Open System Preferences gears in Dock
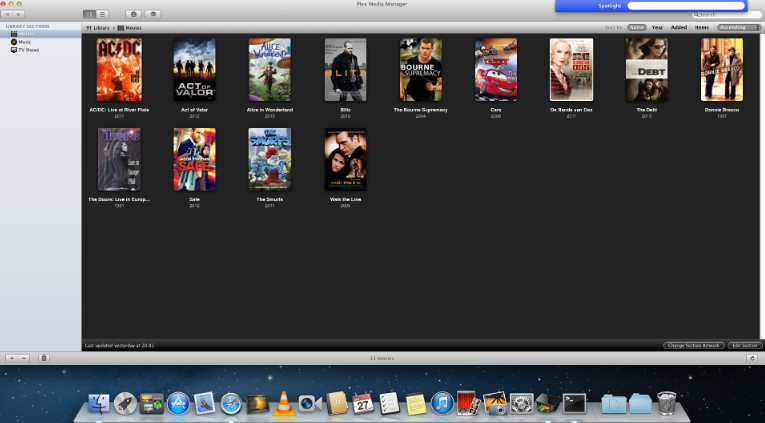Viewport: 765px width, 423px height. pos(522,404)
